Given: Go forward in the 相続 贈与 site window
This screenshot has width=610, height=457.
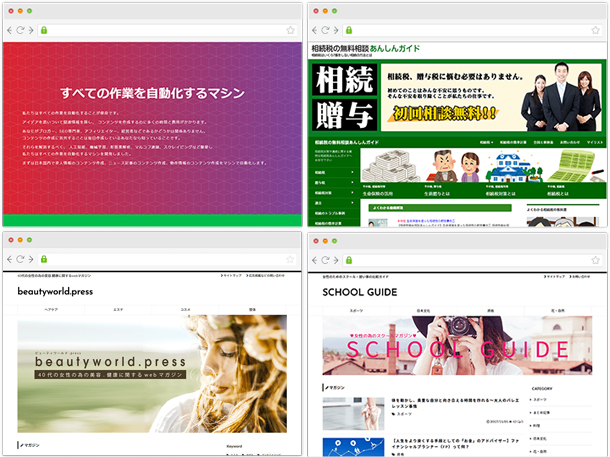Looking at the screenshot, I should [x=336, y=30].
